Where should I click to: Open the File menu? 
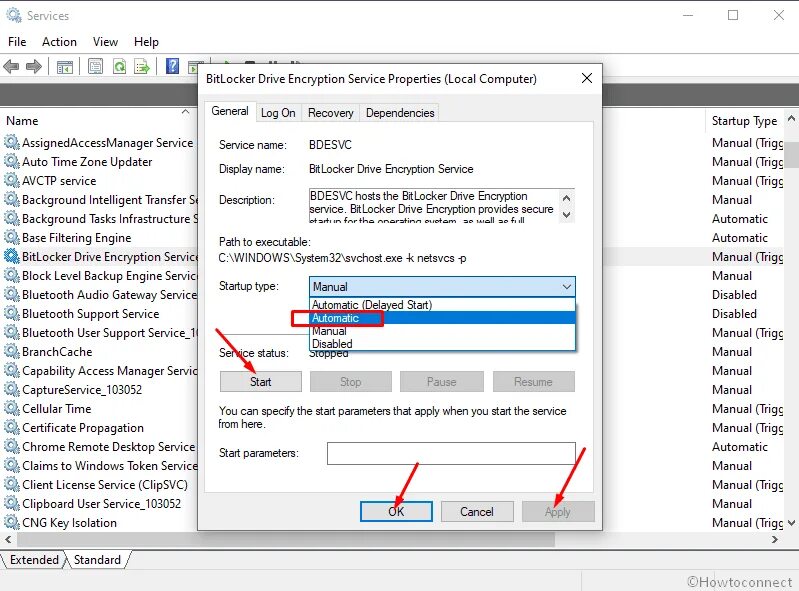click(x=17, y=42)
